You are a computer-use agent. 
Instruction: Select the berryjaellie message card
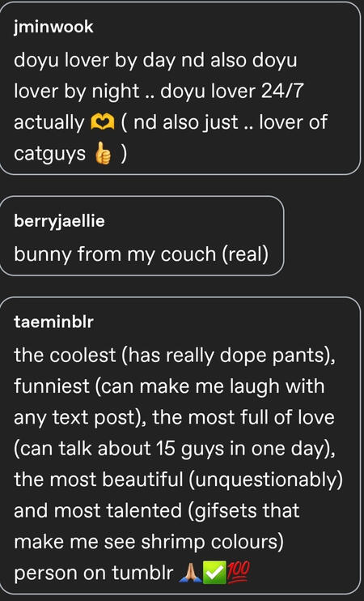(x=142, y=236)
